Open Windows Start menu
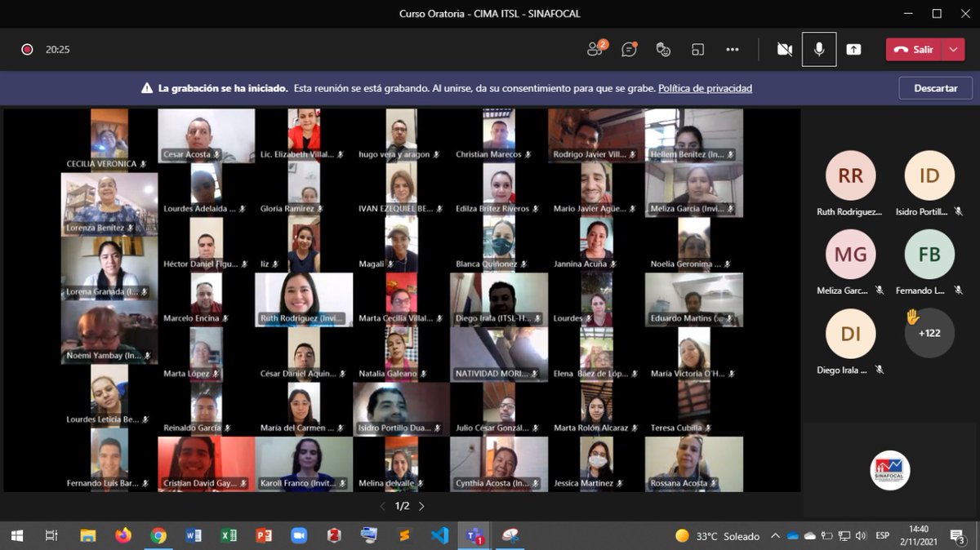The image size is (980, 550). click(16, 535)
